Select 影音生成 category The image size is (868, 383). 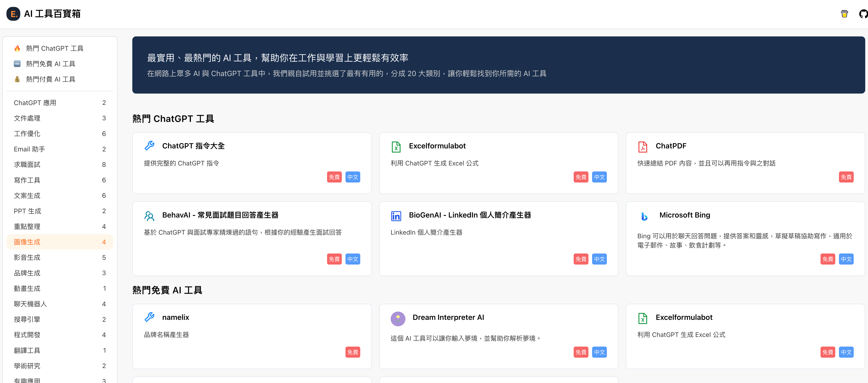click(x=60, y=257)
